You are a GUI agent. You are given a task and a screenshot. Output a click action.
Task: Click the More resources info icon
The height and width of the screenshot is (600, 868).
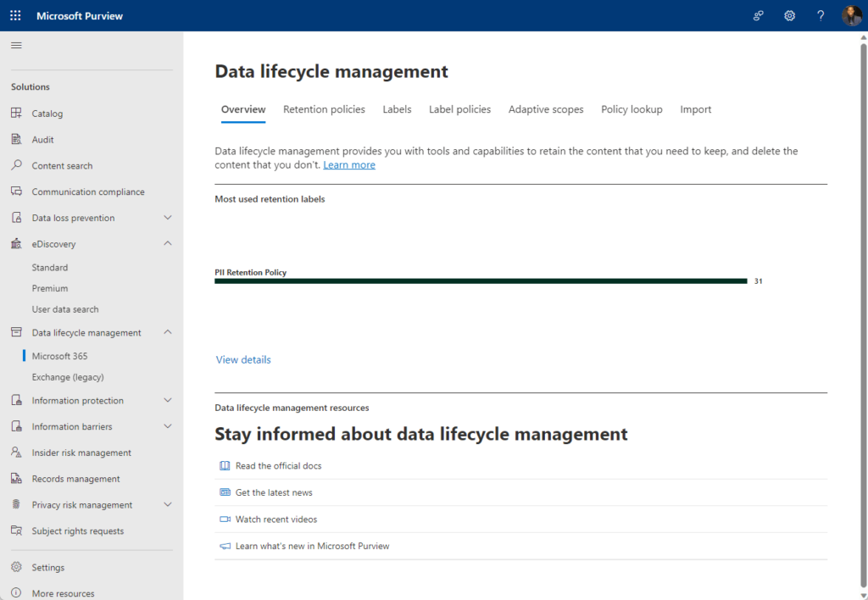[x=17, y=593]
